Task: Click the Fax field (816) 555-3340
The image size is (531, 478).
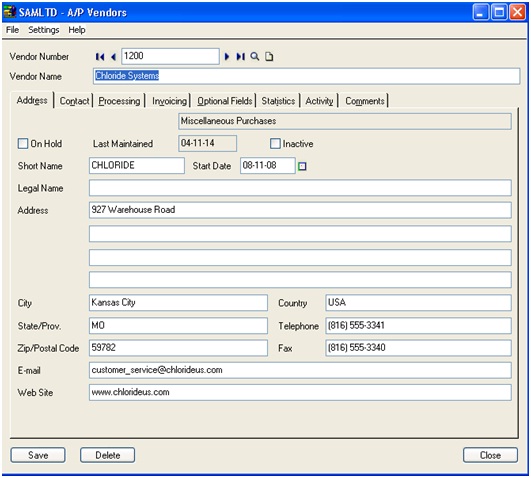Action: point(418,348)
